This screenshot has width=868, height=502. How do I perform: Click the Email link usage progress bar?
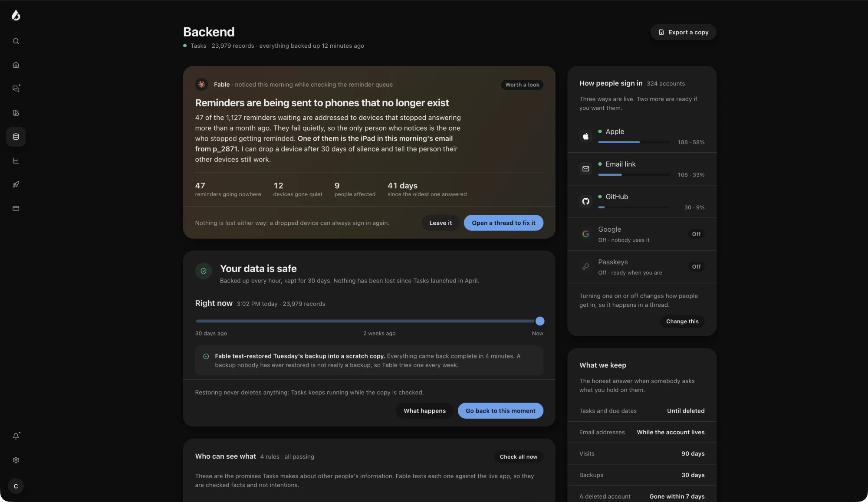(x=634, y=174)
